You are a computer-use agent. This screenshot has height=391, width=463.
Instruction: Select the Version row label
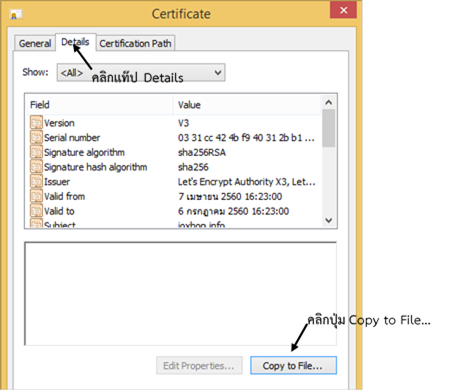[x=59, y=123]
